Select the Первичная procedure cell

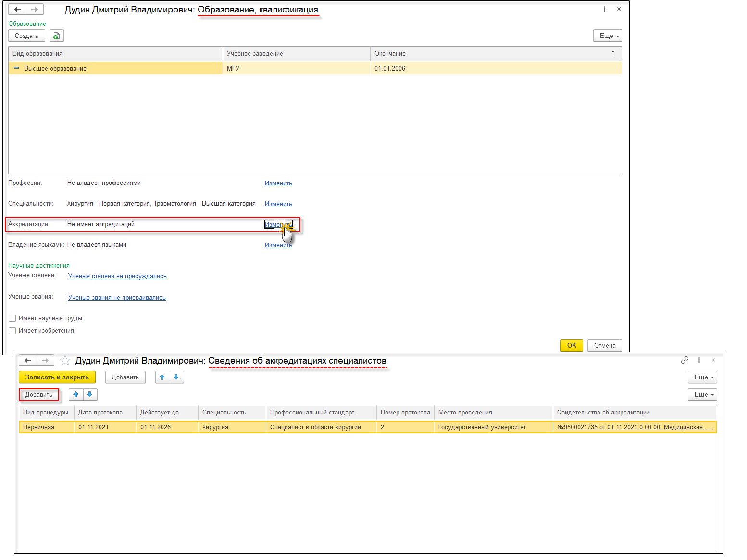[47, 427]
